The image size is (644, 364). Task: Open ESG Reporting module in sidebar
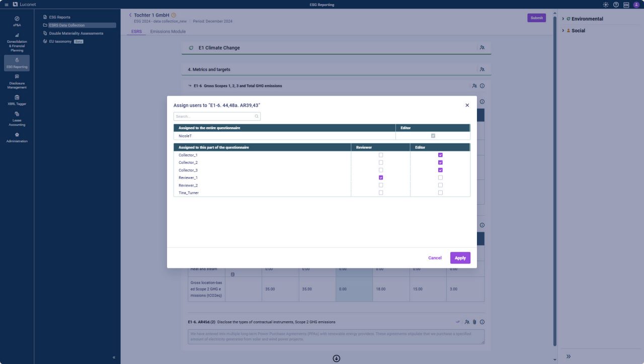[x=17, y=63]
